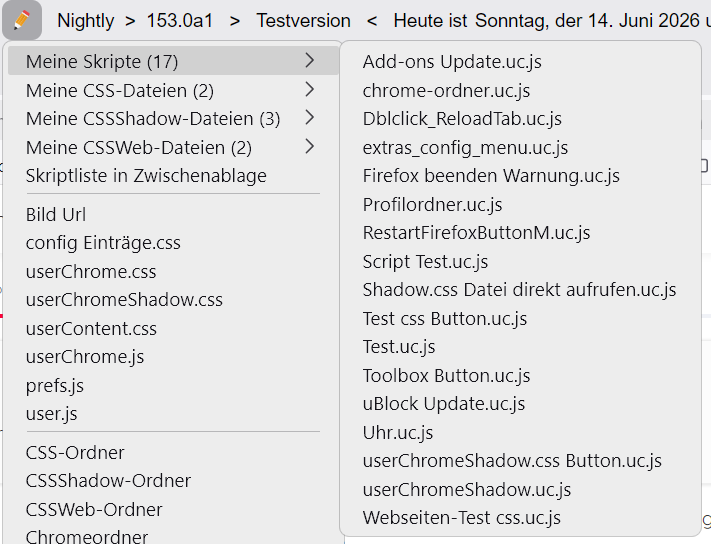Select Add-ons Update.uc.js script
Viewport: 711px width, 544px height.
[x=520, y=62]
